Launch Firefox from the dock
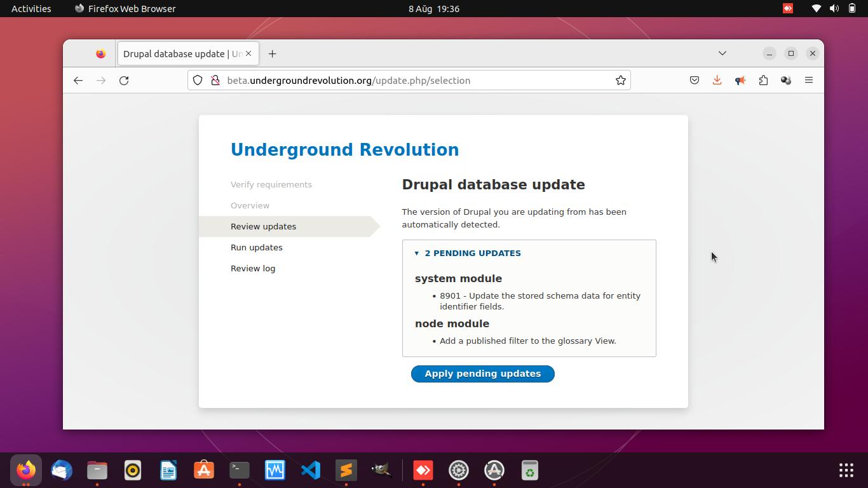 [x=26, y=470]
